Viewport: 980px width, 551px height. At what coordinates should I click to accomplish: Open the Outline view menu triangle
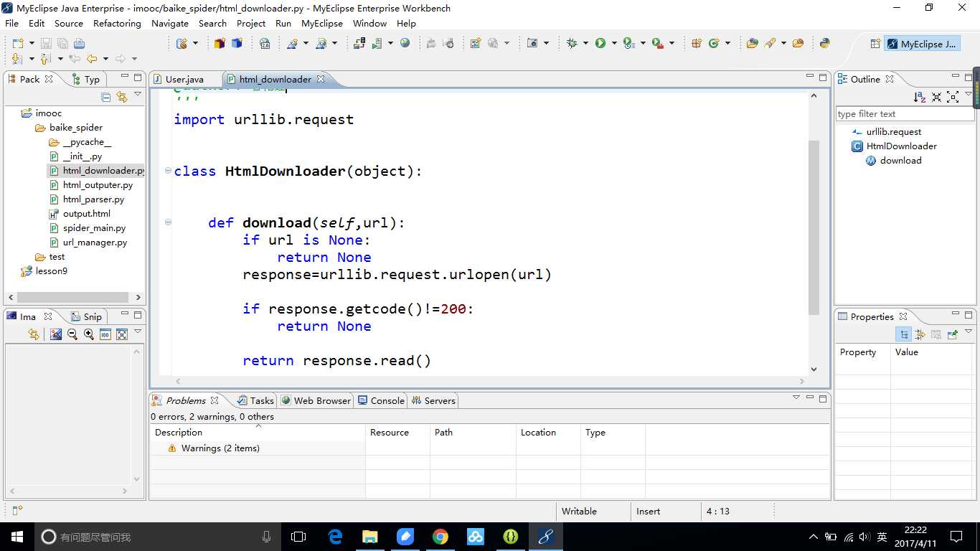coord(968,95)
